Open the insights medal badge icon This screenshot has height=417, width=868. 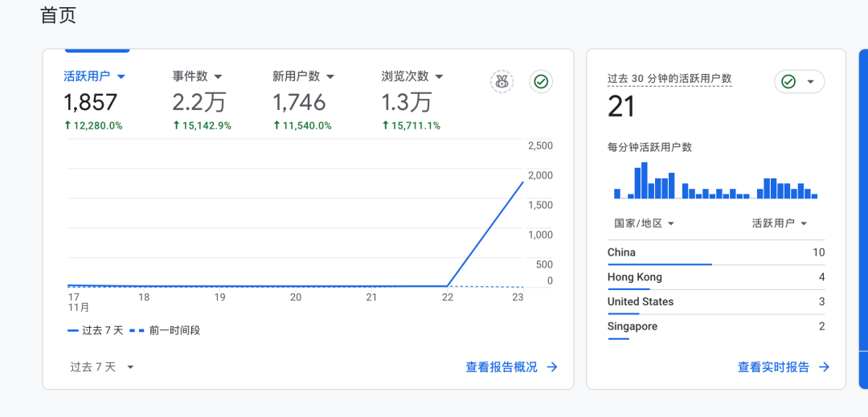(x=502, y=82)
